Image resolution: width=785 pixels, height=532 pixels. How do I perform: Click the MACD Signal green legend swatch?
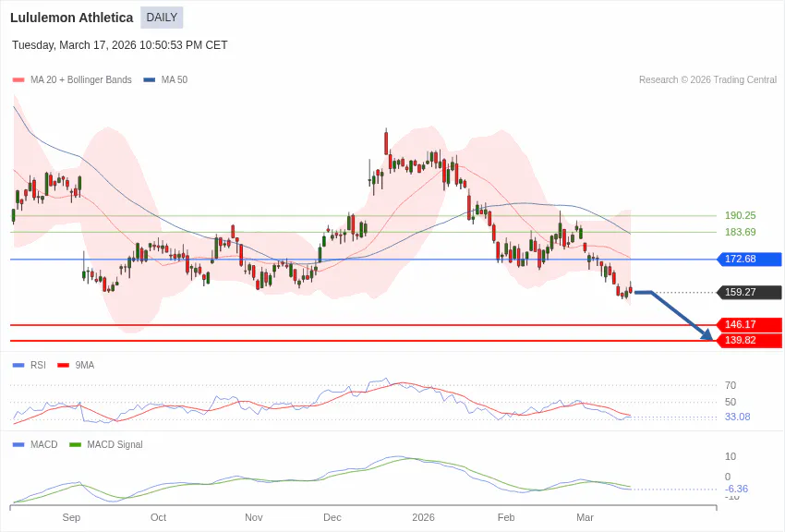(x=75, y=445)
